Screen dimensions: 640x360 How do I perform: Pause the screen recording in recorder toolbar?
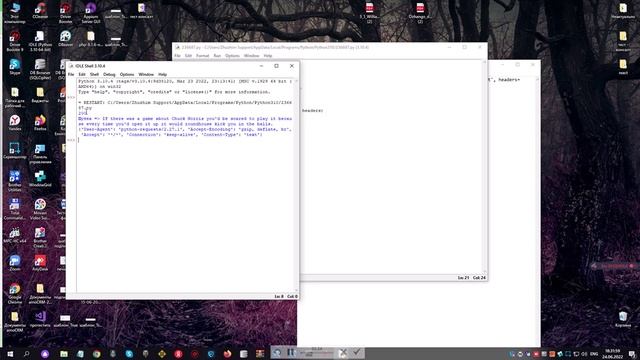(291, 352)
